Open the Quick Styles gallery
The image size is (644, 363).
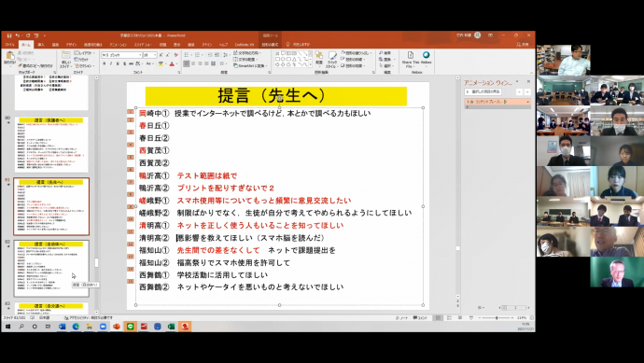pos(332,60)
